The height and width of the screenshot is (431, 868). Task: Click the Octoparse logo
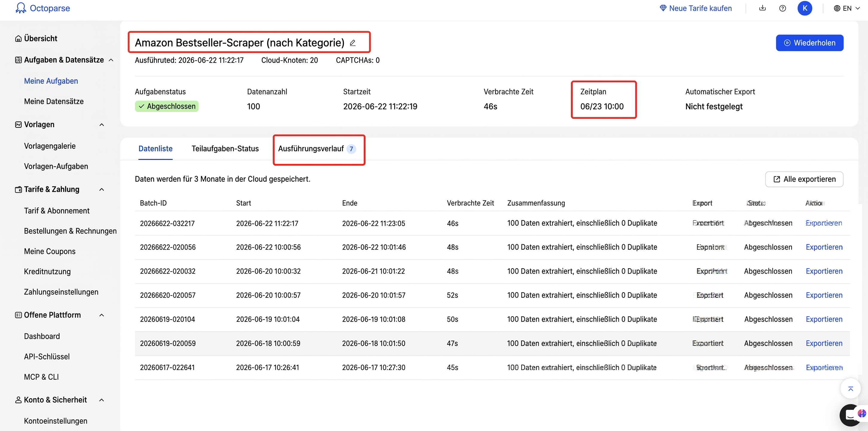(x=43, y=8)
